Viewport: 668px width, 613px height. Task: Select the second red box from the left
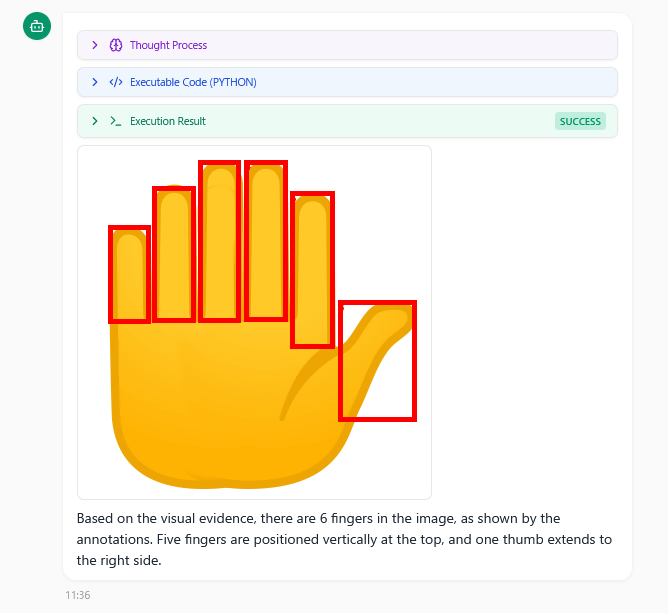click(174, 254)
